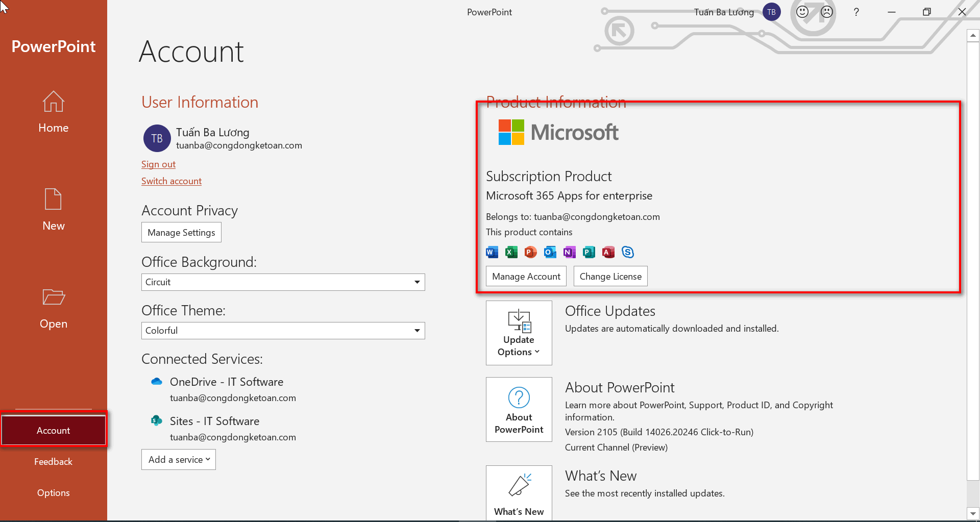Open Update Options dropdown button

519,333
